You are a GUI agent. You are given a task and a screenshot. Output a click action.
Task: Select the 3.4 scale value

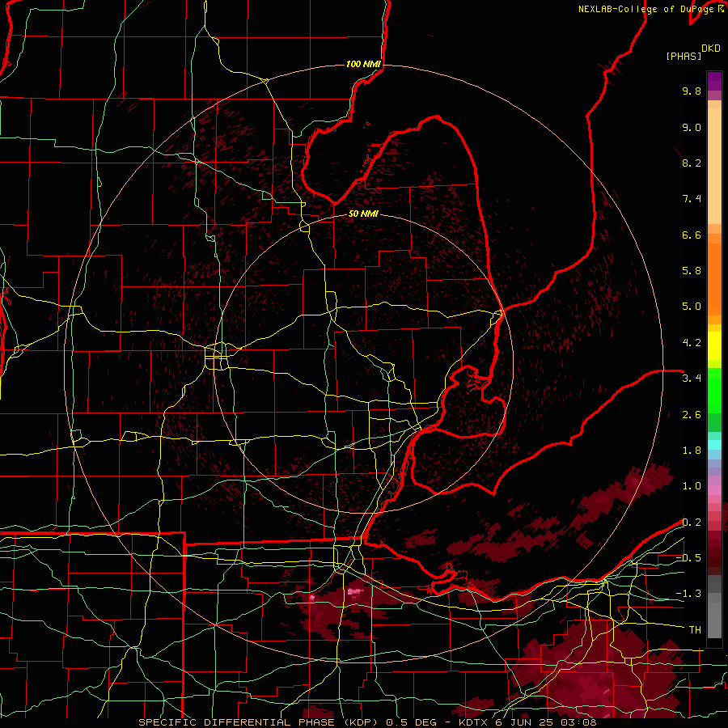(692, 379)
